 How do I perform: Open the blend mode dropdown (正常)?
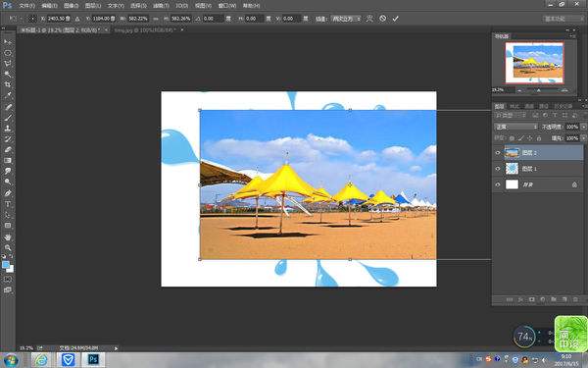point(516,127)
